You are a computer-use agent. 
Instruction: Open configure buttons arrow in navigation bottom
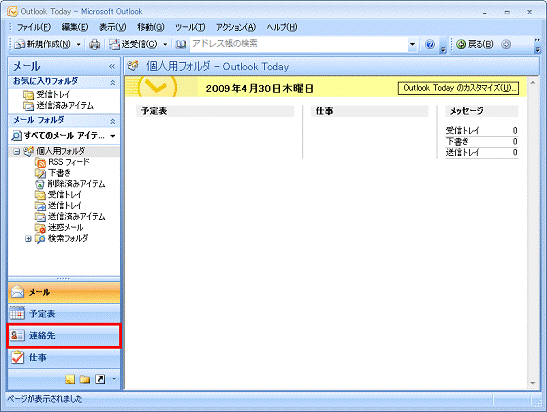coord(114,379)
